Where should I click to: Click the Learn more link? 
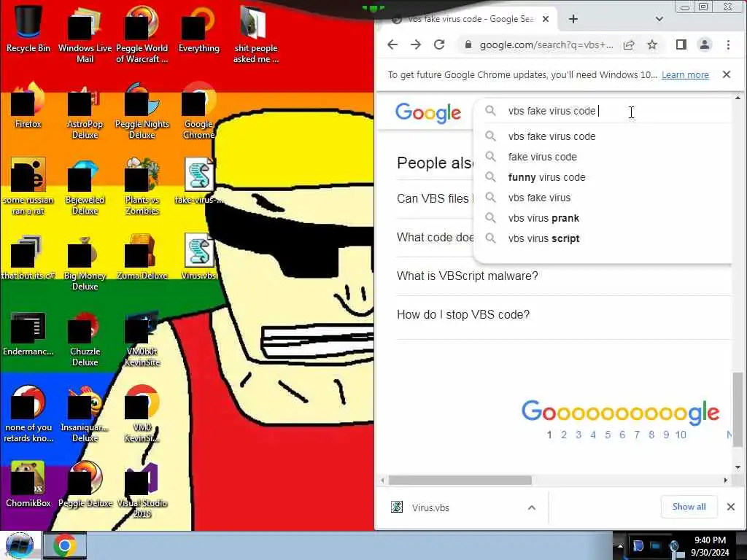684,75
